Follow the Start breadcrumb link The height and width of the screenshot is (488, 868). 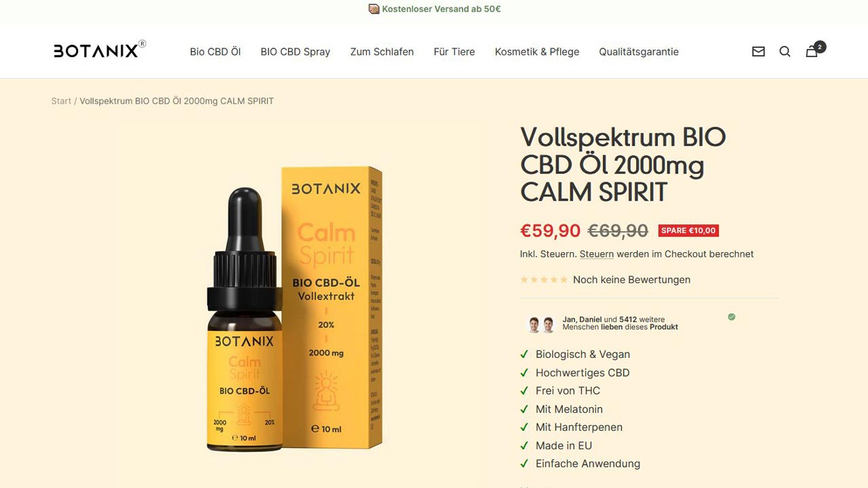pyautogui.click(x=61, y=101)
